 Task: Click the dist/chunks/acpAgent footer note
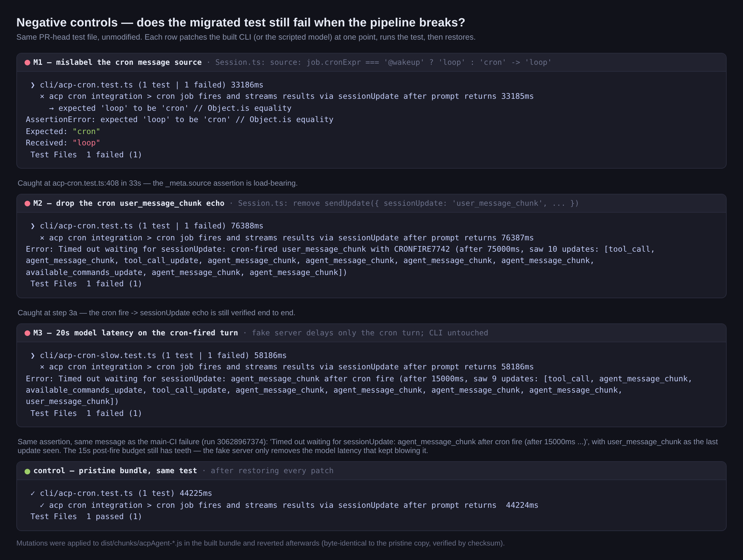[x=260, y=543]
